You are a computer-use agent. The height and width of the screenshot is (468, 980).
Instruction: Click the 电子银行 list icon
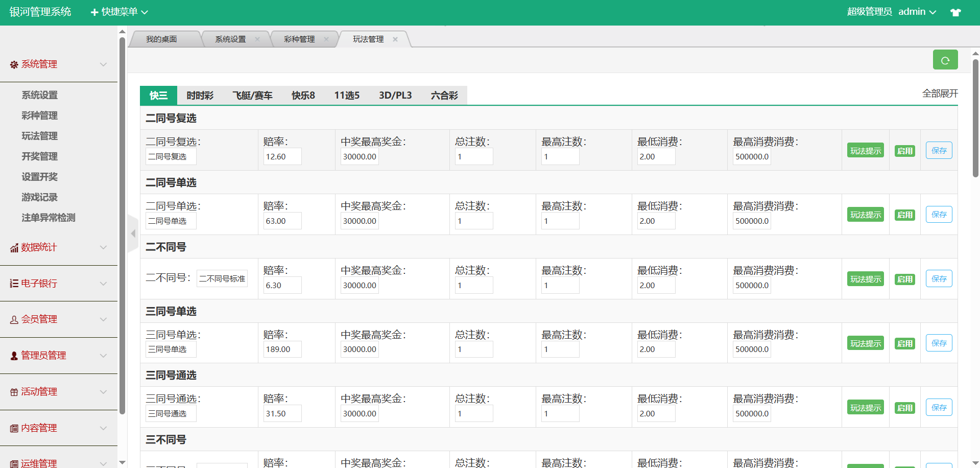point(14,284)
